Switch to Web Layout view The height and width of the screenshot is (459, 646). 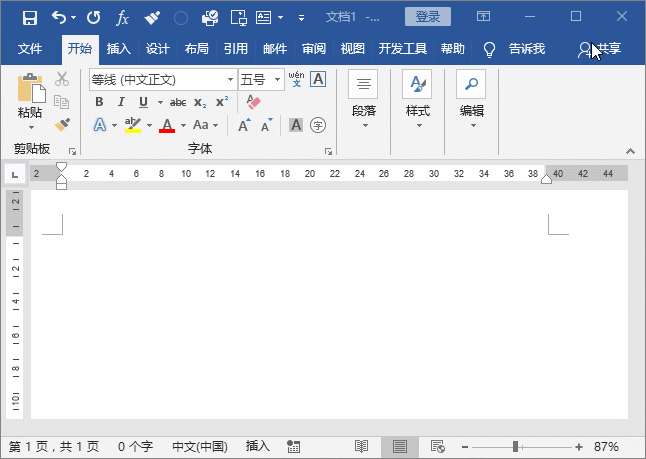coord(438,447)
